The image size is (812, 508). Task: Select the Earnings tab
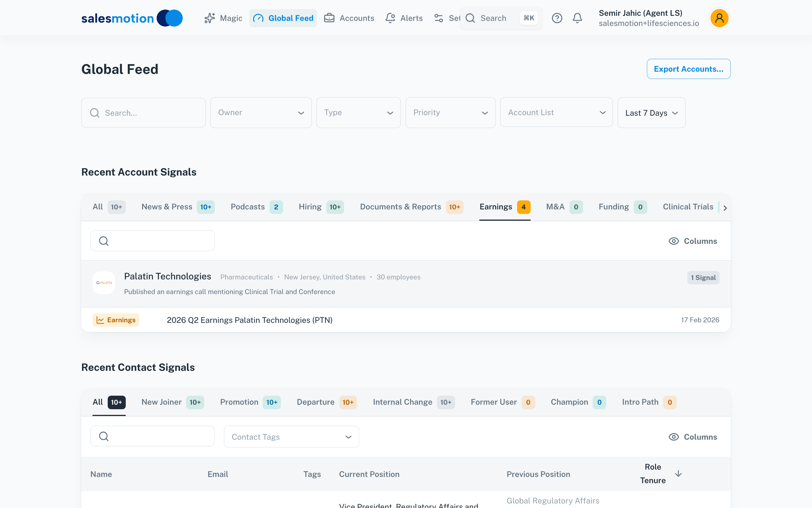[505, 207]
